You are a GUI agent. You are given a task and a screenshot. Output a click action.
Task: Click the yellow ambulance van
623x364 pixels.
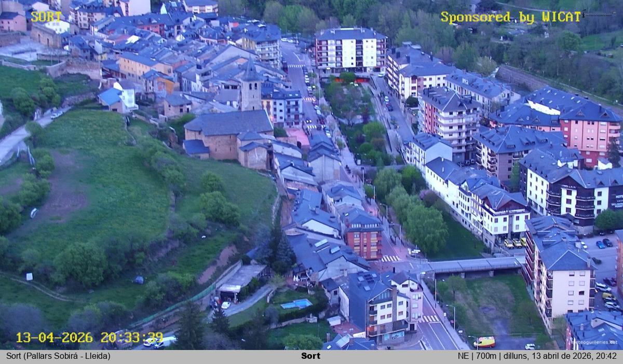pyautogui.click(x=484, y=342)
